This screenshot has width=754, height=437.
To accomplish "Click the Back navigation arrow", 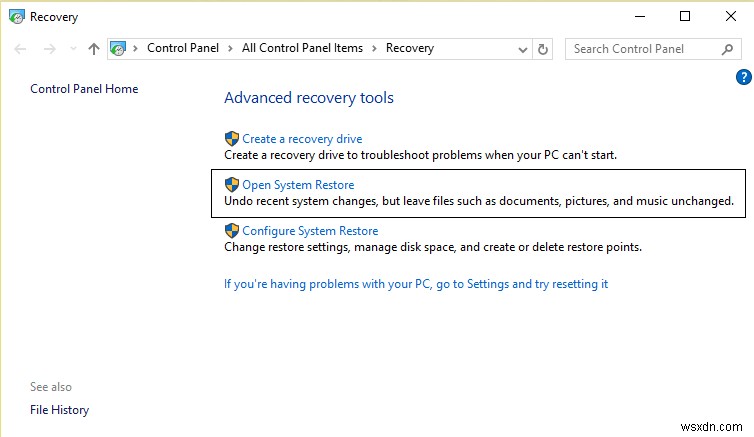I will tap(21, 48).
